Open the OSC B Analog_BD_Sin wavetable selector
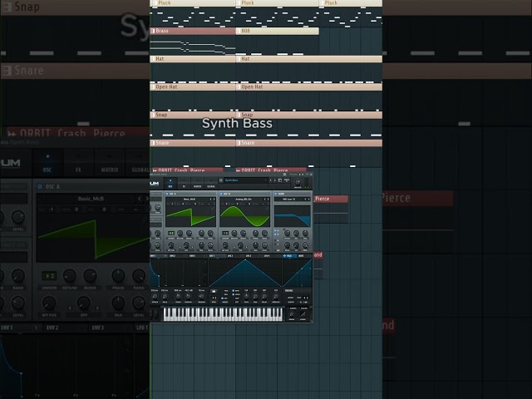The height and width of the screenshot is (399, 532). pos(244,199)
